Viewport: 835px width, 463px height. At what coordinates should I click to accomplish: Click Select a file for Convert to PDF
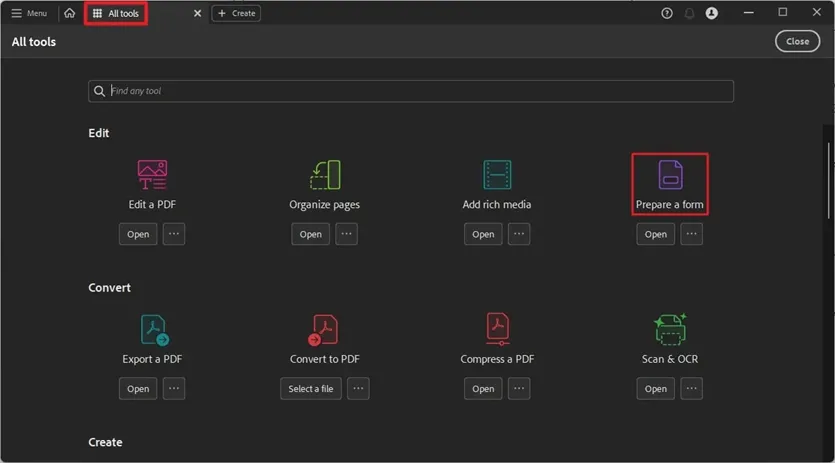click(x=311, y=389)
